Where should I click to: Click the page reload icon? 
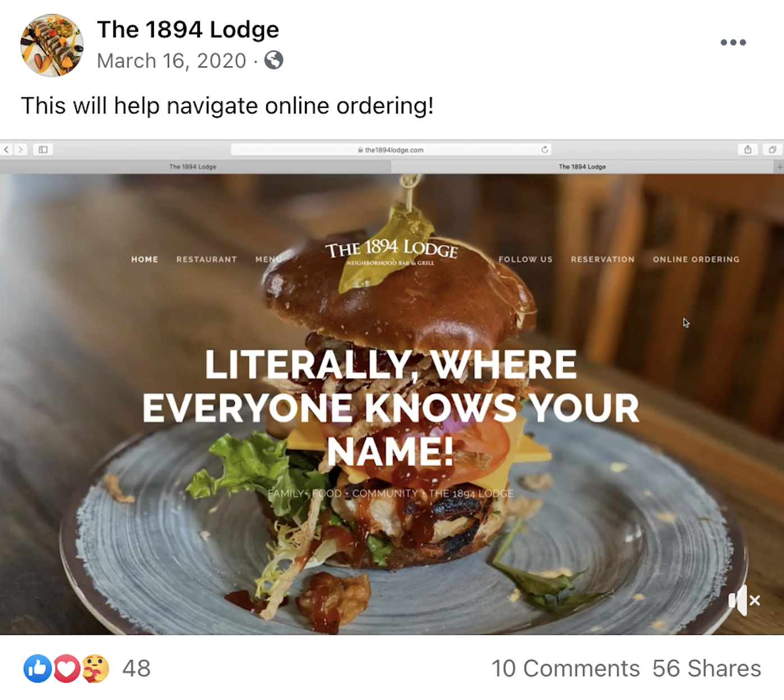[544, 149]
